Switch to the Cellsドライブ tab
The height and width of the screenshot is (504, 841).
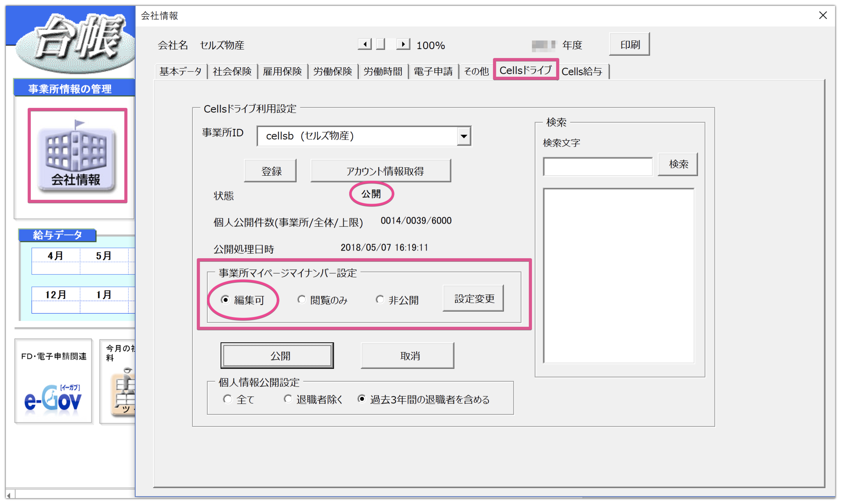(x=525, y=70)
